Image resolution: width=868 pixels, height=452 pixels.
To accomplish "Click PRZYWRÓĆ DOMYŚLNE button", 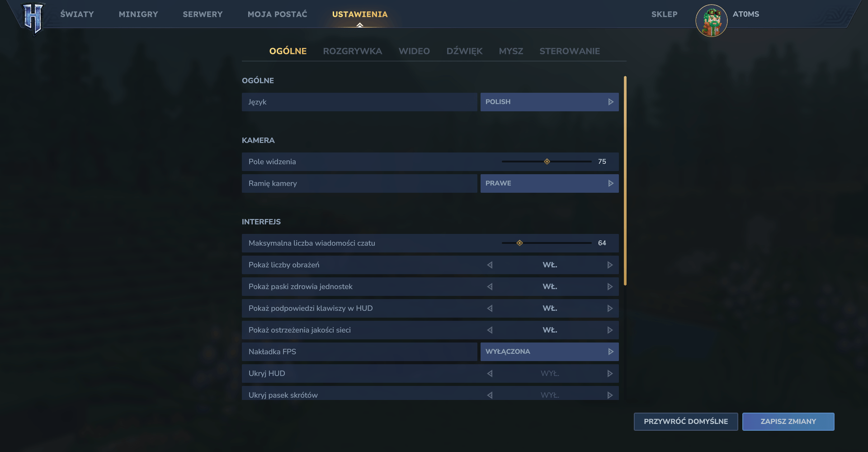I will [685, 422].
